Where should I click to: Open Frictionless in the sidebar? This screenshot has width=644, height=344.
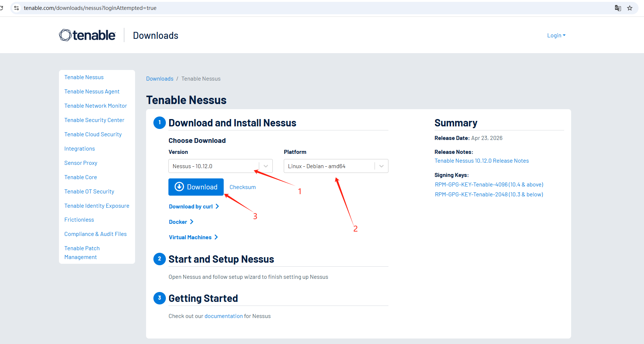coord(79,220)
